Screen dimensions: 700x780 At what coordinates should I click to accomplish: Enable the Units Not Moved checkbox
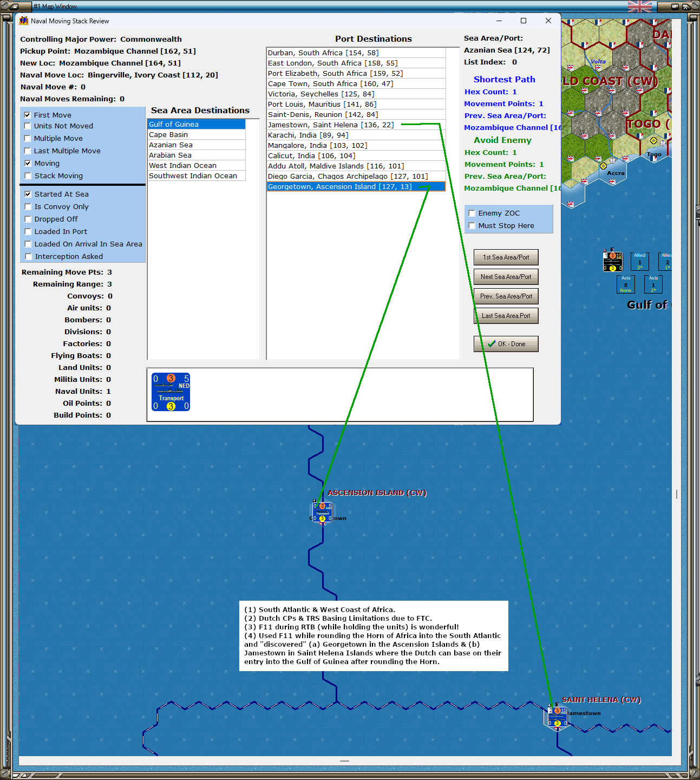pyautogui.click(x=27, y=126)
